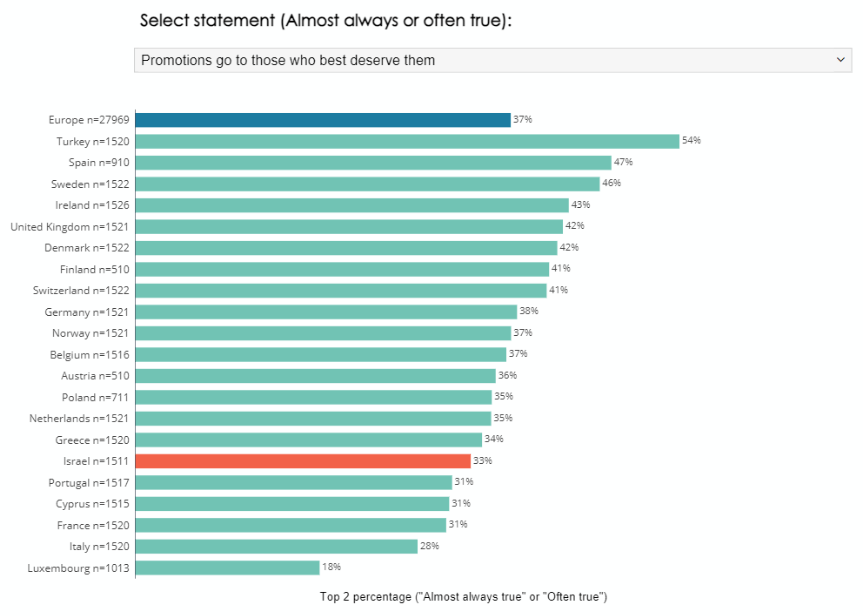Click the Italy 28% bar
Image resolution: width=863 pixels, height=616 pixels.
click(276, 546)
